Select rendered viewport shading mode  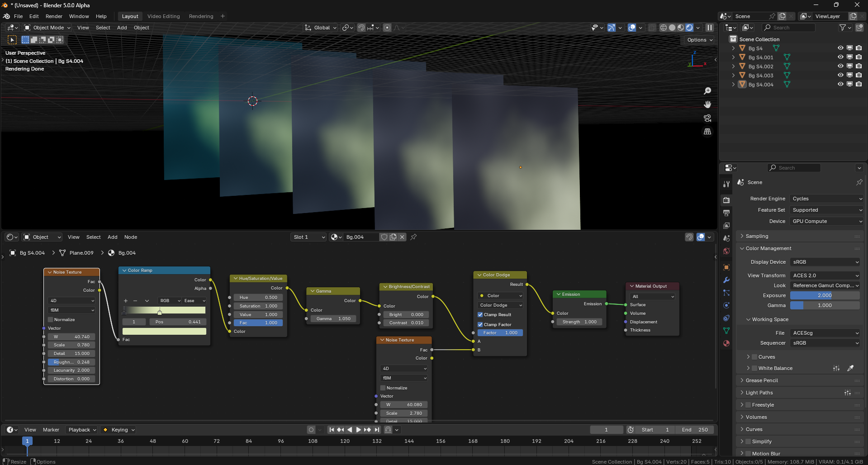click(689, 28)
